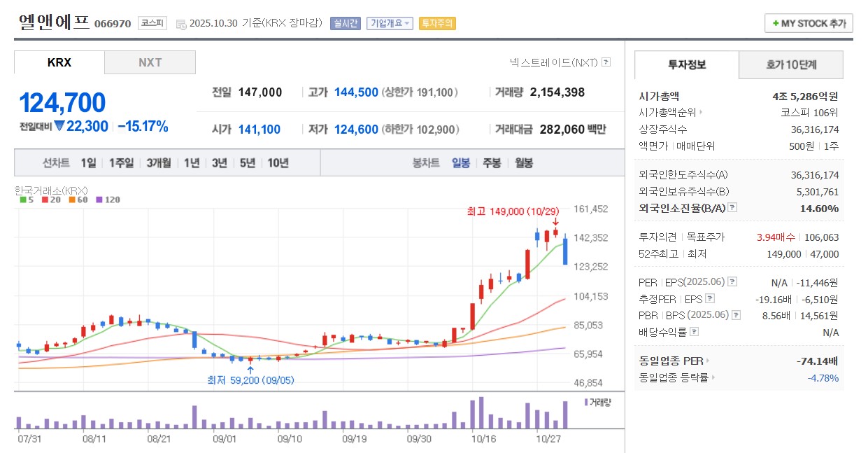Open the BPS(2025.06) help icon
The width and height of the screenshot is (868, 453).
click(735, 316)
